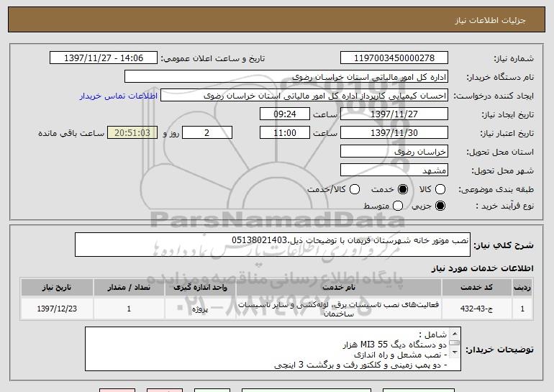The height and width of the screenshot is (392, 554).
Task: Click the تاریخ نیاز column header
Action: 57,287
